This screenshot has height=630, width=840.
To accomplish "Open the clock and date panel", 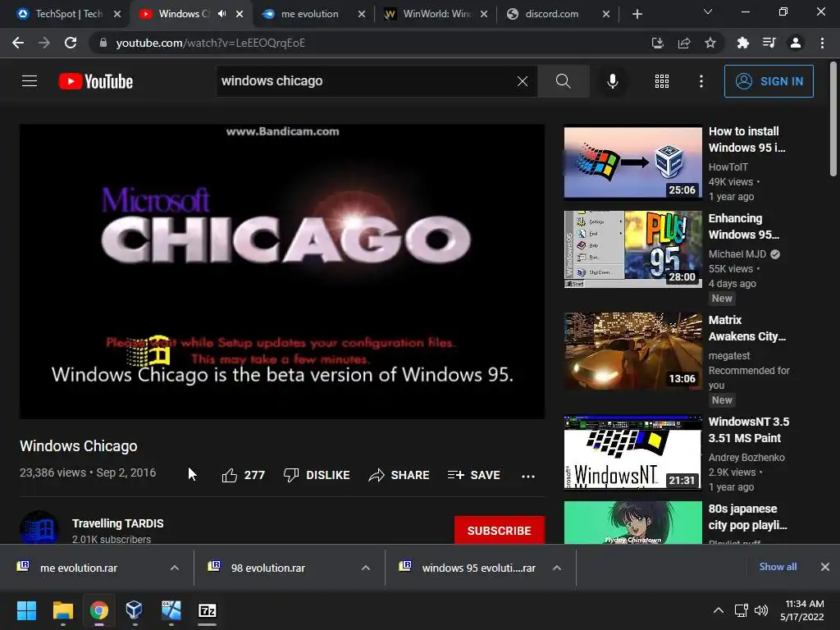I will (801, 610).
